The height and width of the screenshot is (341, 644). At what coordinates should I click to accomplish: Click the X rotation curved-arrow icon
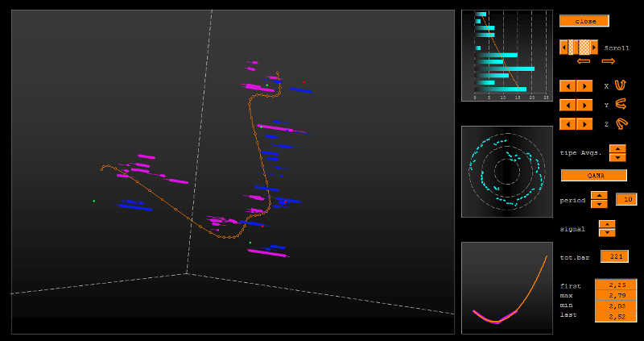[621, 85]
